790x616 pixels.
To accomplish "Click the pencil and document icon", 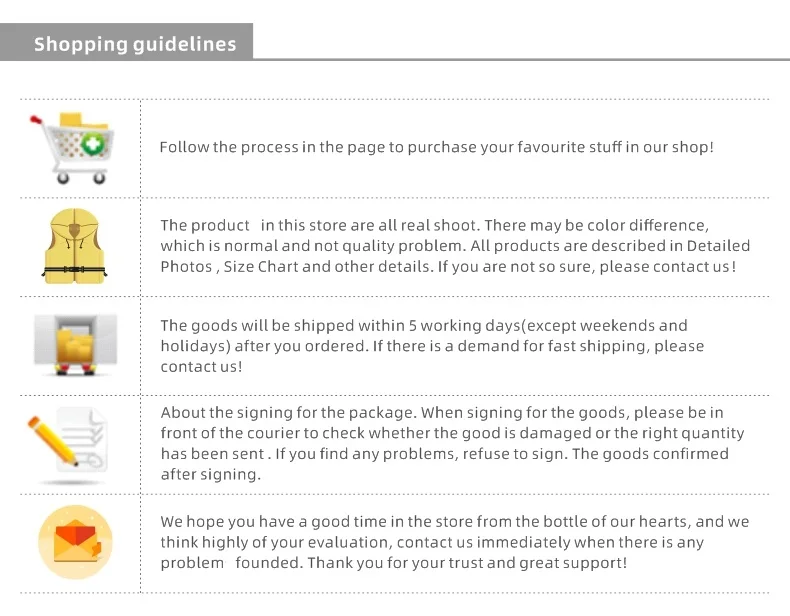I will coord(68,441).
